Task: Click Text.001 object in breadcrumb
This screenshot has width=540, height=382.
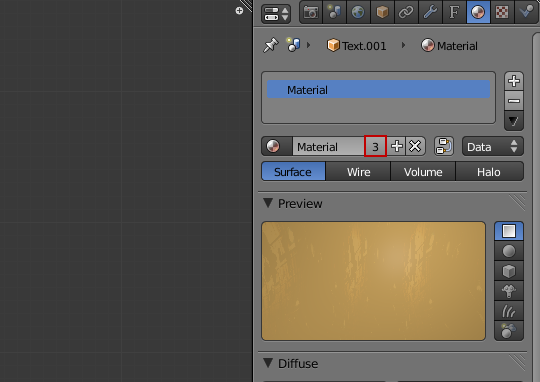Action: (x=356, y=45)
